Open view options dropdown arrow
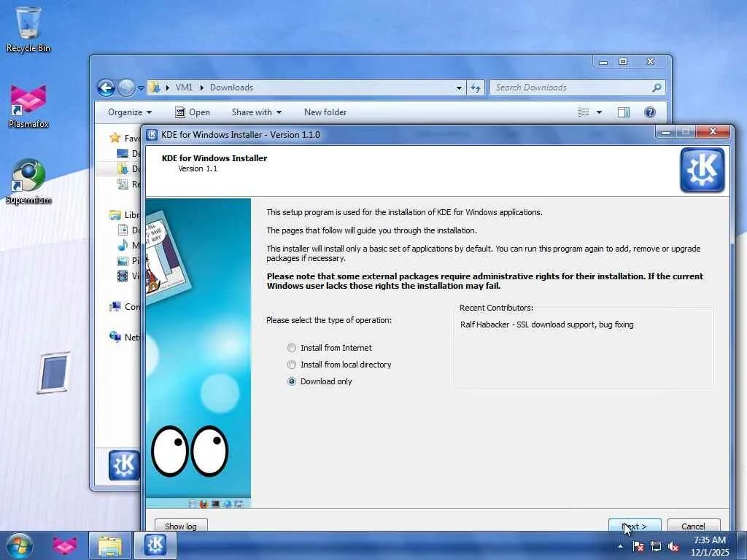Screen dimensions: 747x560 click(x=600, y=112)
